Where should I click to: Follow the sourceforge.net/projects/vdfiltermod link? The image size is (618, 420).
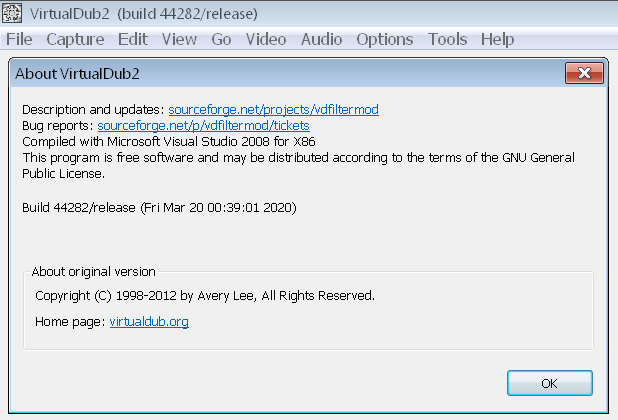[x=273, y=109]
